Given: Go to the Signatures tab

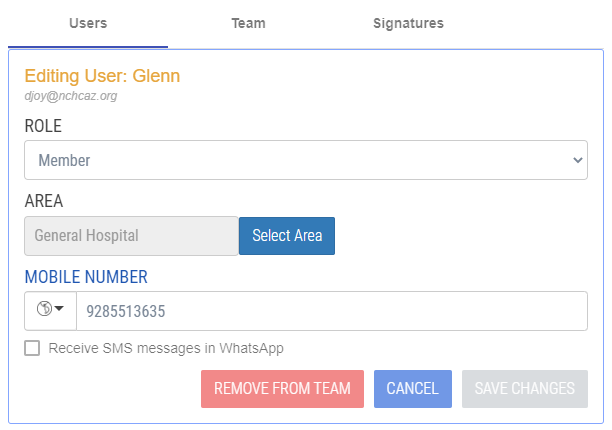Looking at the screenshot, I should [x=408, y=23].
